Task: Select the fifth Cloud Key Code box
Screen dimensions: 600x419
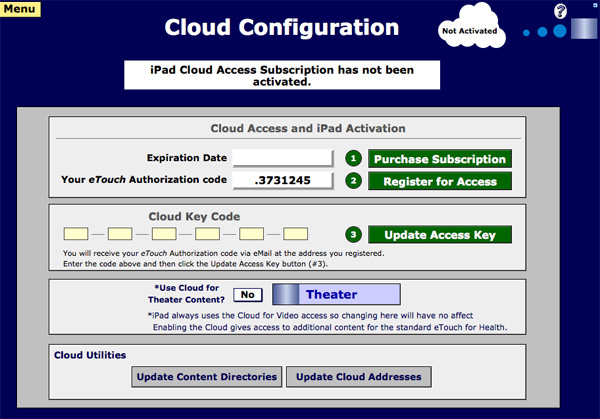Action: [251, 234]
